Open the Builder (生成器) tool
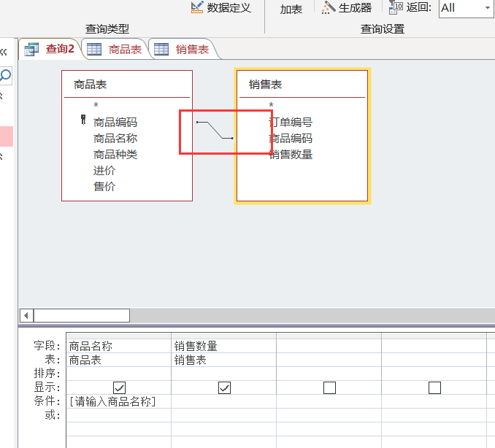This screenshot has height=448, width=495. [346, 7]
